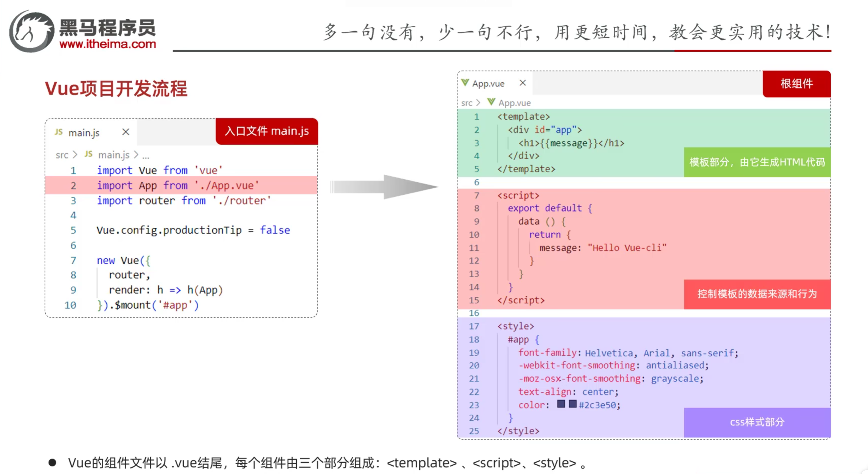Expand the src breadcrumb in main.js
Viewport: 868px width, 474px height.
(62, 155)
